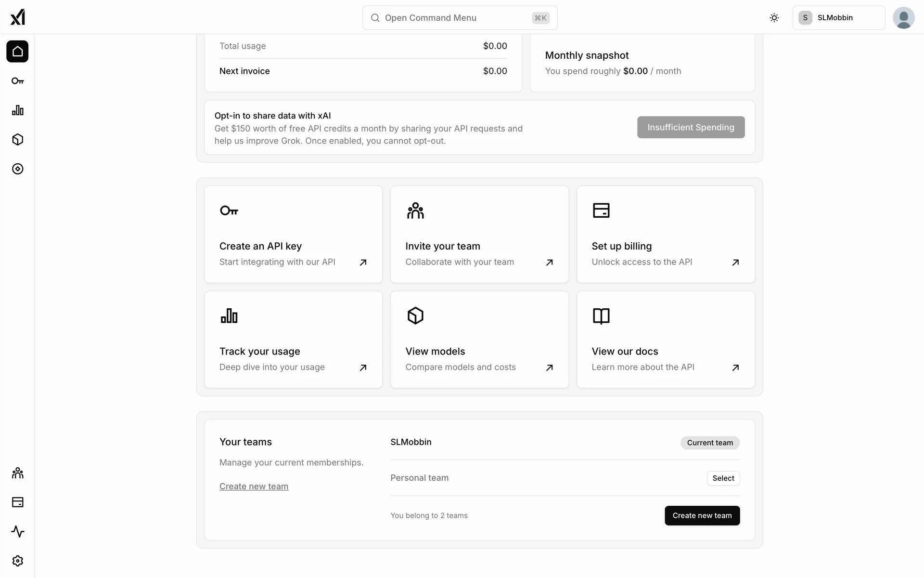This screenshot has height=578, width=924.
Task: Open the API keys sidebar icon
Action: (17, 81)
